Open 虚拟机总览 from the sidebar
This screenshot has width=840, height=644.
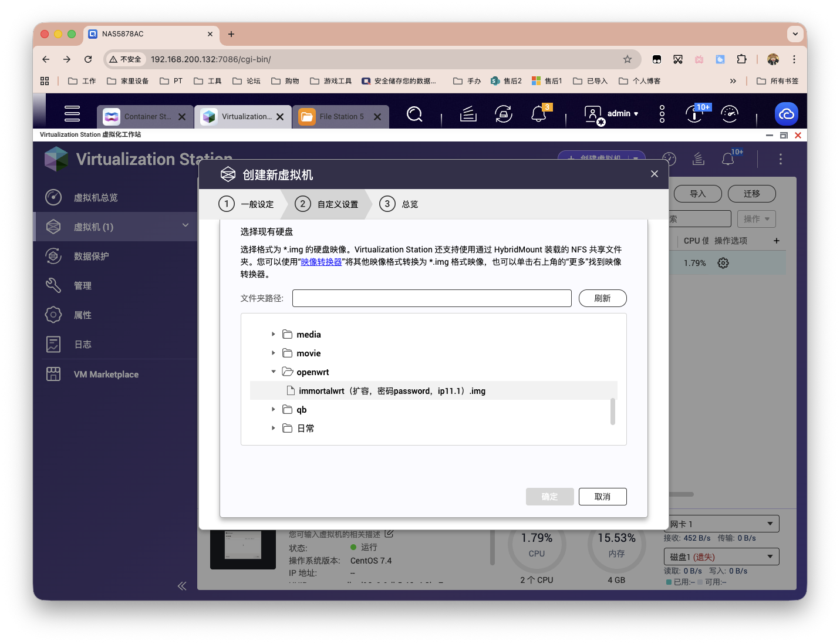click(x=53, y=197)
